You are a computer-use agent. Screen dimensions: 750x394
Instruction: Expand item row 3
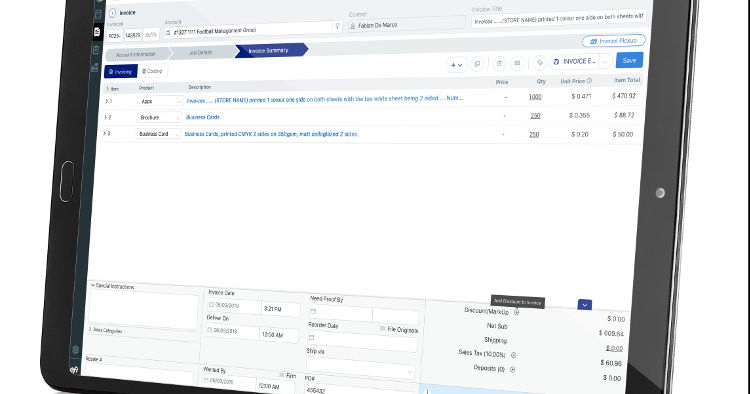(105, 133)
